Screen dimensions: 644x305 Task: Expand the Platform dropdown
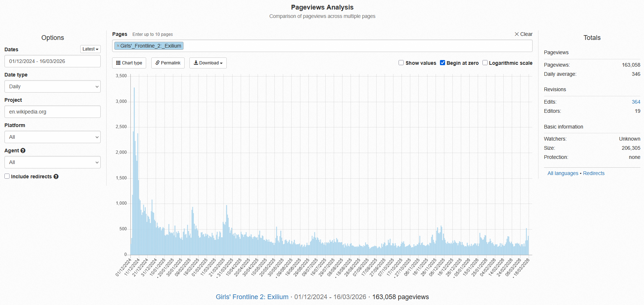click(52, 137)
